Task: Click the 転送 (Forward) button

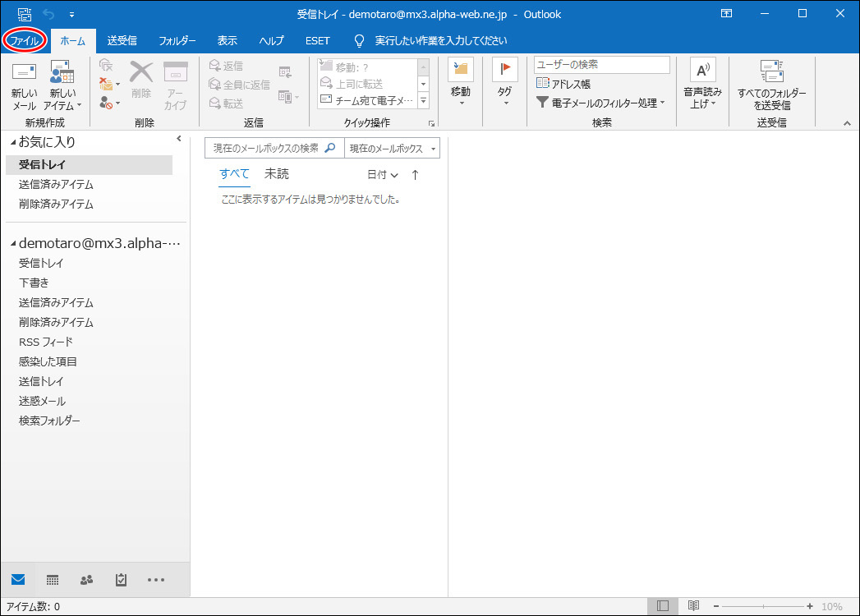Action: click(x=226, y=103)
